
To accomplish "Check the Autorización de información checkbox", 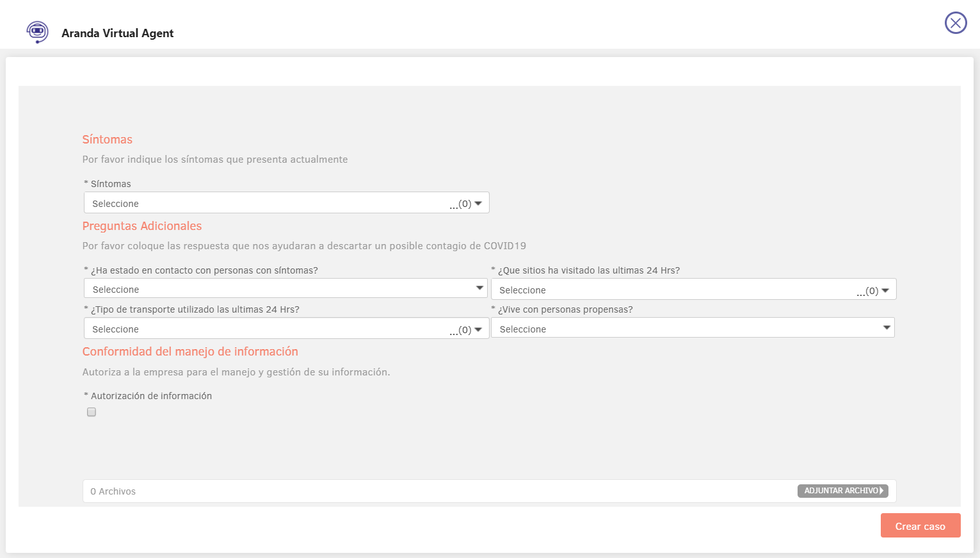I will point(92,412).
